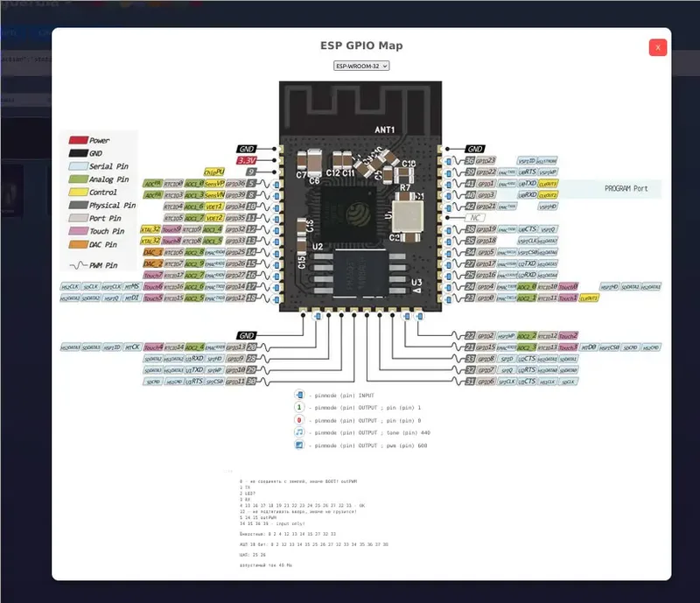Viewport: 700px width, 603px height.
Task: Click the pin icon for GPIO3 RXD
Action: tap(449, 195)
